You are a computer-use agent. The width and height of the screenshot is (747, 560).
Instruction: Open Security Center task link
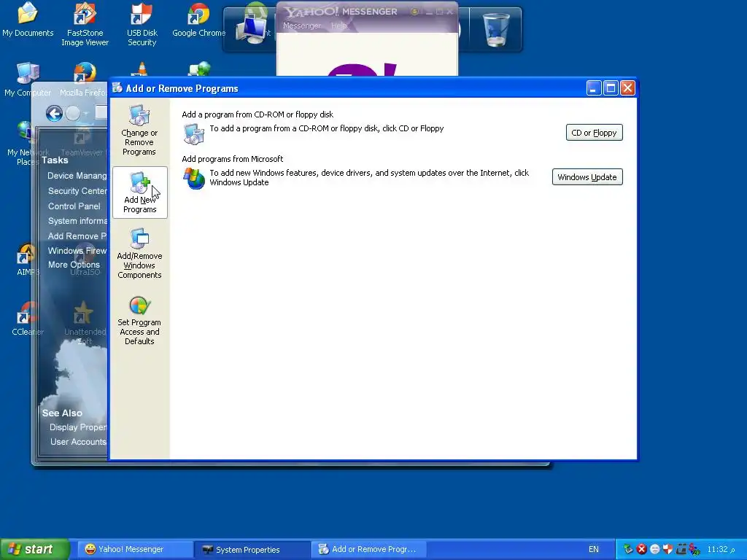[x=77, y=191]
